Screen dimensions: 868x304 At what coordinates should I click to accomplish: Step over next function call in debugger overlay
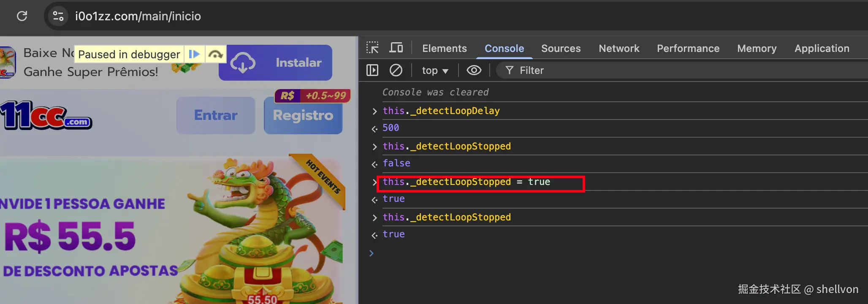[216, 54]
